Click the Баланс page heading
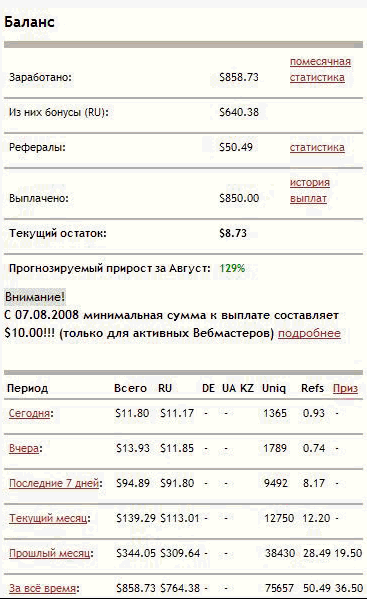367x599 pixels. tap(29, 22)
